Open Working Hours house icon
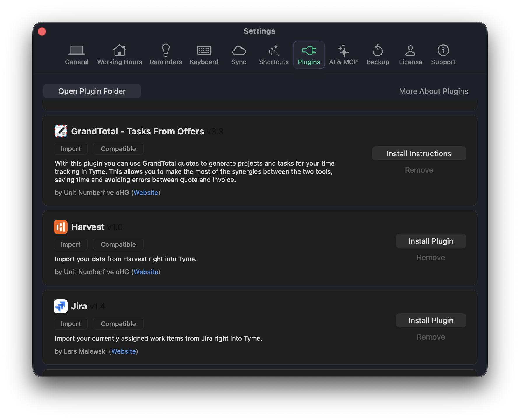This screenshot has height=420, width=520. point(120,50)
